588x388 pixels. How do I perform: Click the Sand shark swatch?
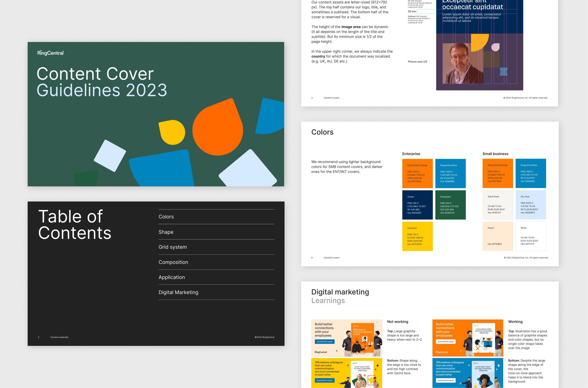click(498, 205)
